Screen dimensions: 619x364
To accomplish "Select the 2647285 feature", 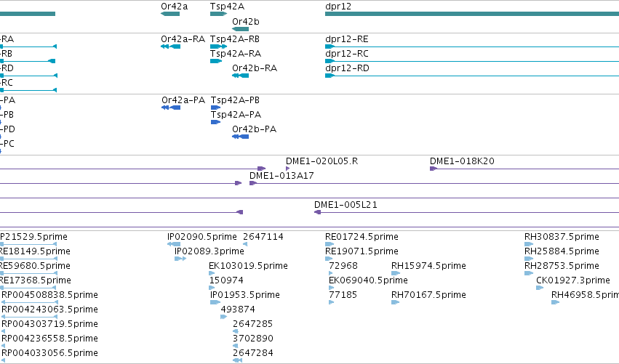I will tap(236, 331).
